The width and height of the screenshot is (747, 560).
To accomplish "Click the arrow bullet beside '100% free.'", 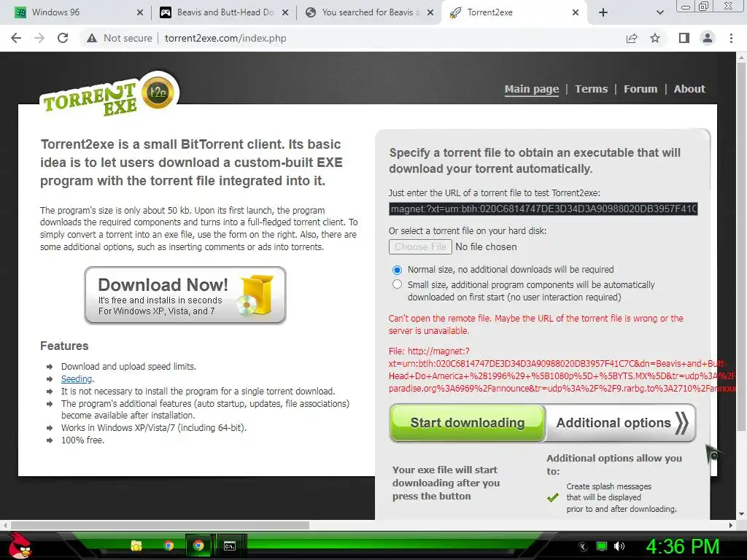I will (50, 440).
